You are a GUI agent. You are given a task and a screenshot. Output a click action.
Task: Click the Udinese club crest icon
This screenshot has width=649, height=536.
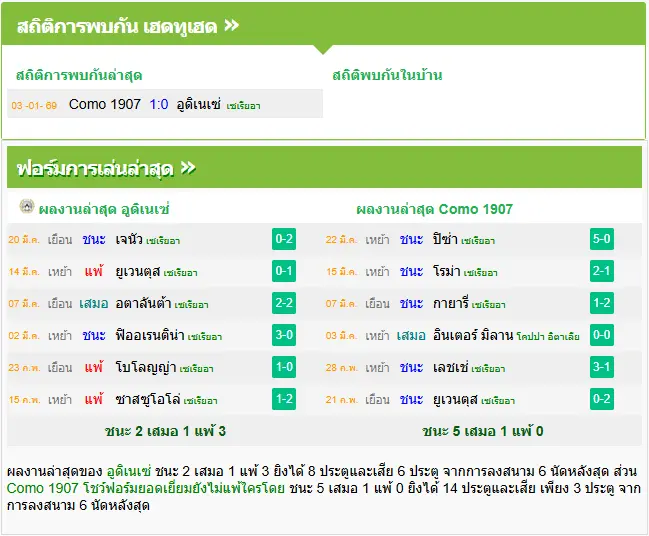point(27,206)
